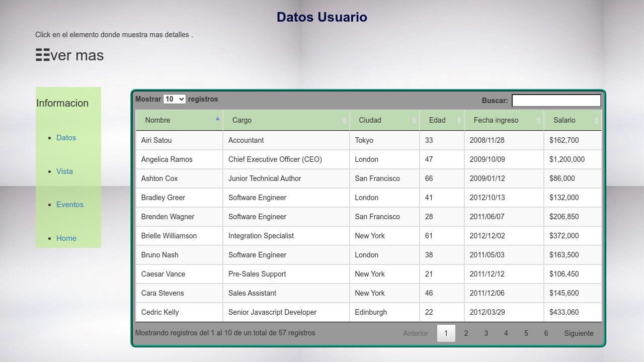Select the Brielle Williamson name cell
The image size is (644, 362).
click(179, 236)
